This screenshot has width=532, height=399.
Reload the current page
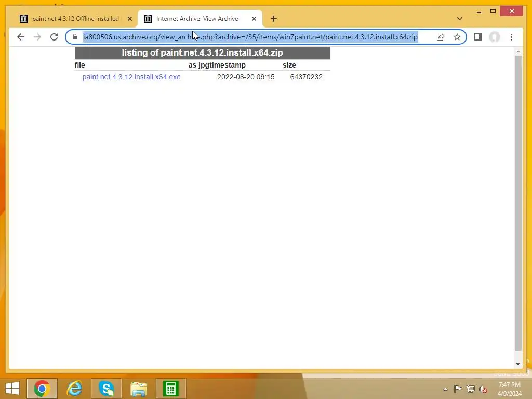[x=54, y=37]
